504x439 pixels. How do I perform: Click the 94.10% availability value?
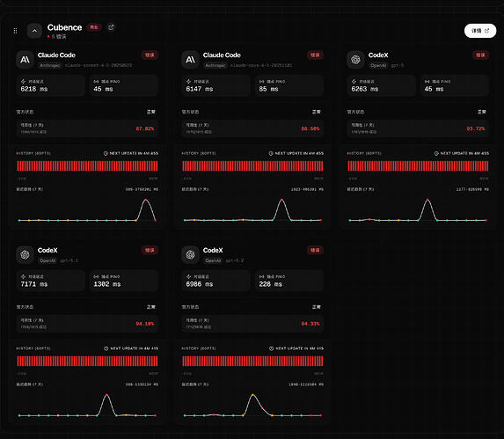click(145, 324)
